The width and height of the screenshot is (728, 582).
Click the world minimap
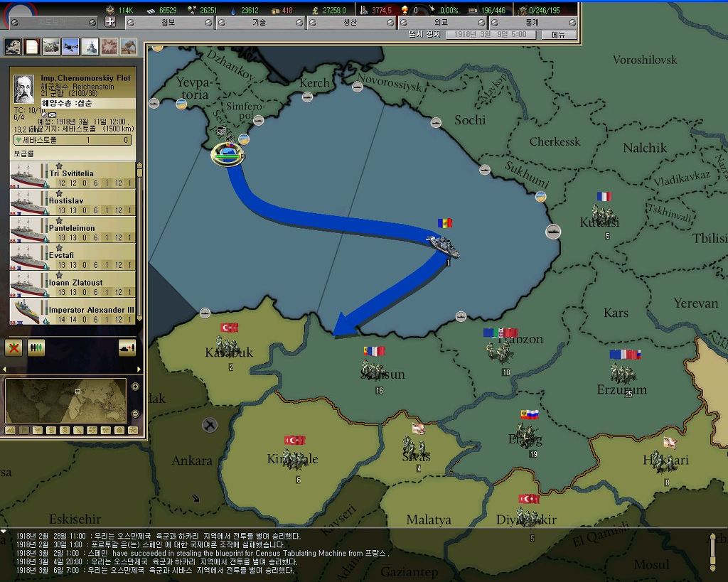click(66, 401)
